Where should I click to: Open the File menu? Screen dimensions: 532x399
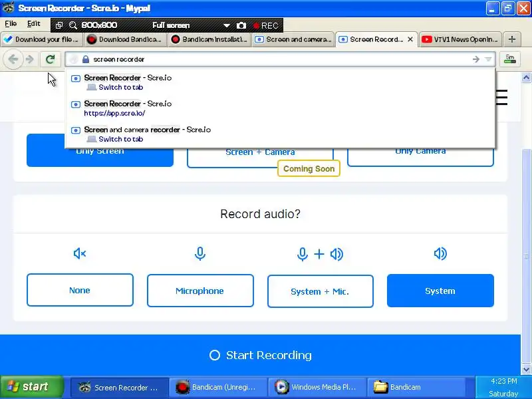[11, 23]
